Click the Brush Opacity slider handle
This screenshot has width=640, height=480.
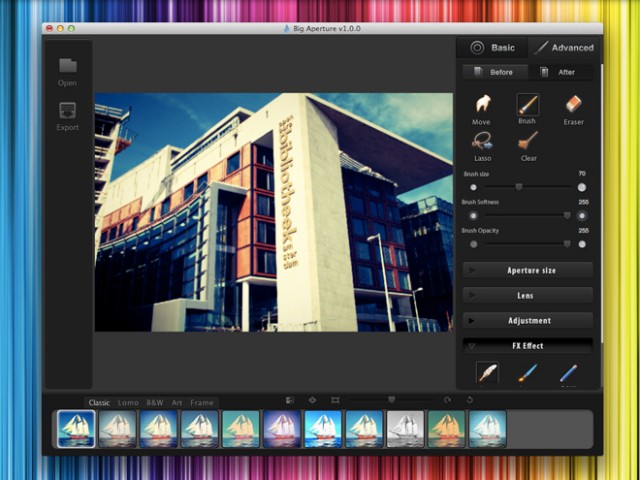[567, 244]
